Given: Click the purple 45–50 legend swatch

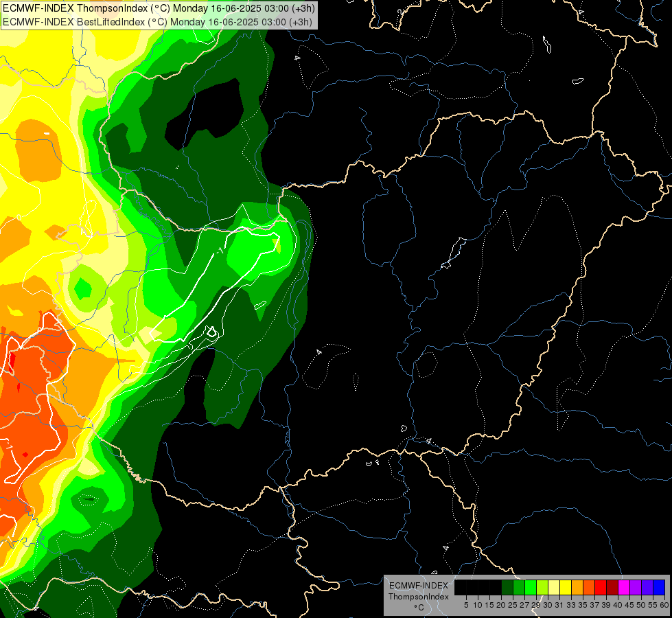Looking at the screenshot, I should click(x=636, y=587).
